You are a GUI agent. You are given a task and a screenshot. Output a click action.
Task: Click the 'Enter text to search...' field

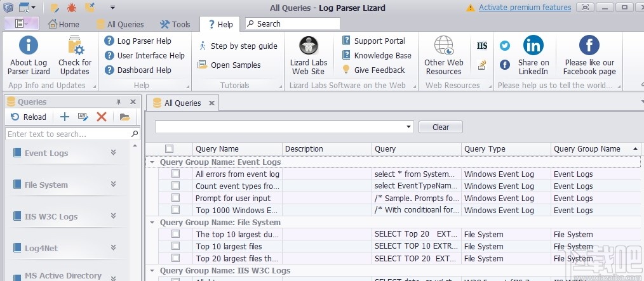(x=72, y=134)
